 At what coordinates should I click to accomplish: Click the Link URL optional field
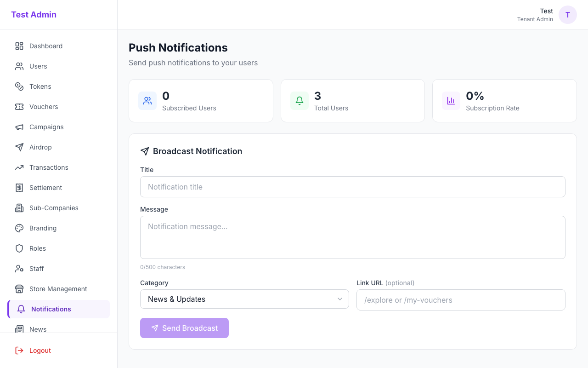click(461, 300)
